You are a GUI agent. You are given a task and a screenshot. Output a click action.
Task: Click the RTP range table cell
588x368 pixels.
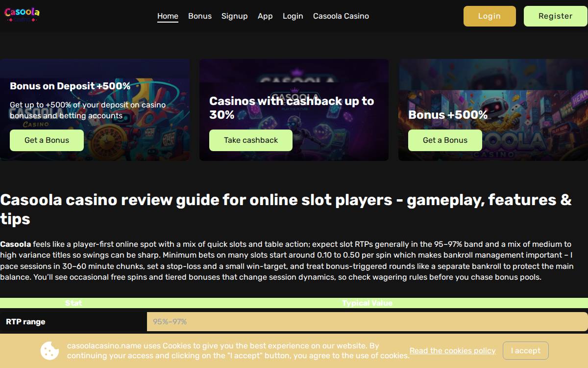click(73, 322)
